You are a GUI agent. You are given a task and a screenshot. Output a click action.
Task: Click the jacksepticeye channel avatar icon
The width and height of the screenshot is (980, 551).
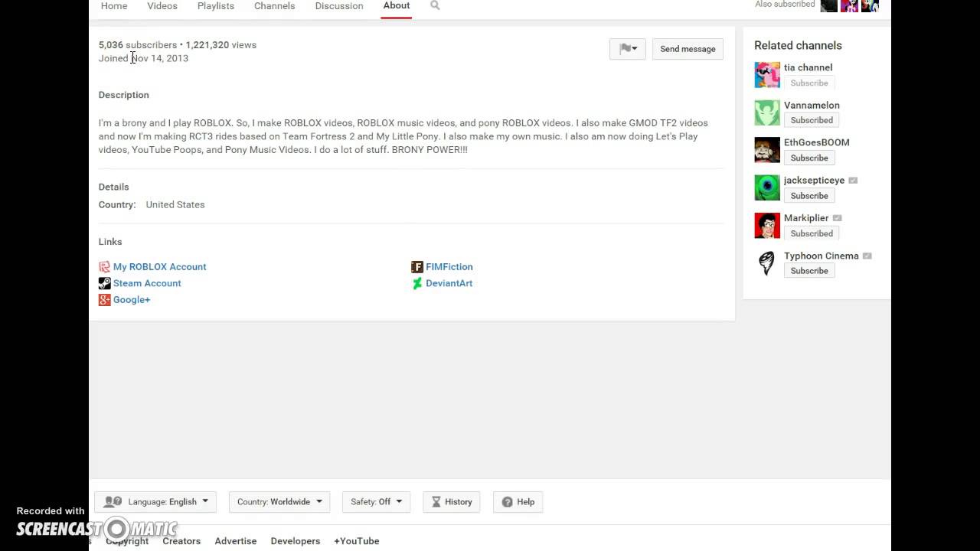pos(767,187)
